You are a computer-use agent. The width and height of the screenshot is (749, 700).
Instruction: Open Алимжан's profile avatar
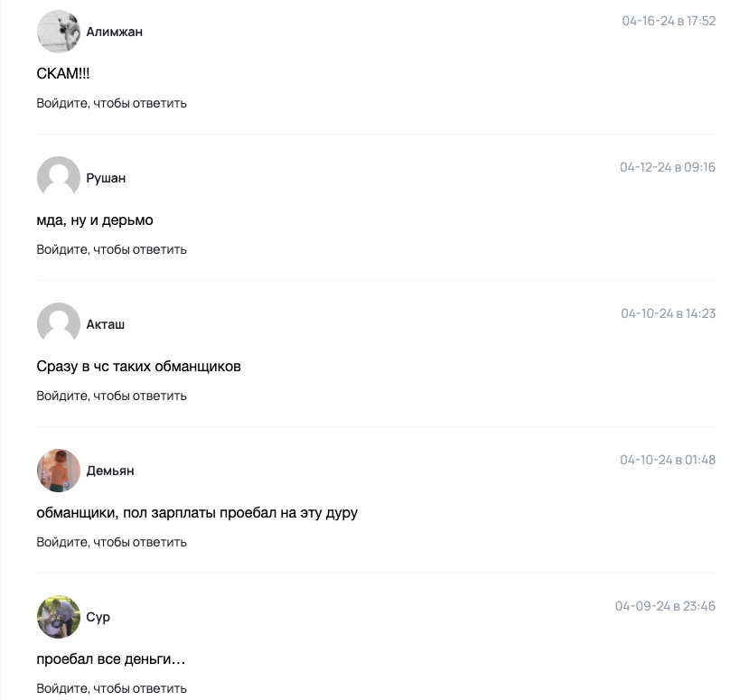click(59, 32)
